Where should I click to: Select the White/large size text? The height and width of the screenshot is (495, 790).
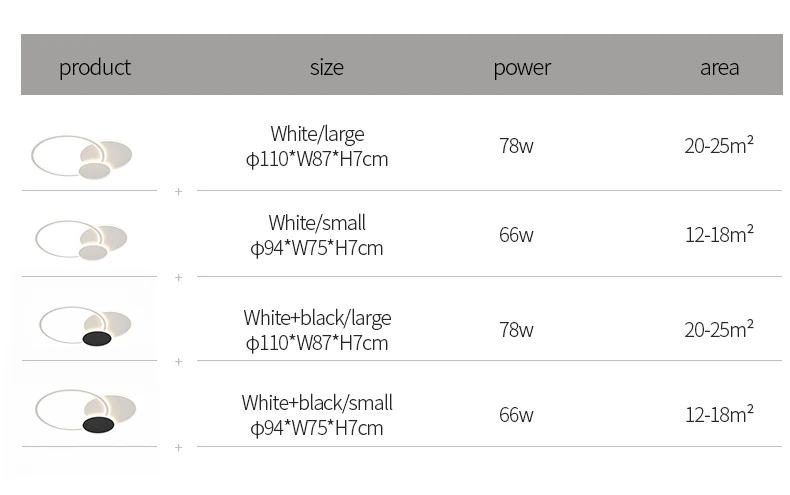(317, 147)
